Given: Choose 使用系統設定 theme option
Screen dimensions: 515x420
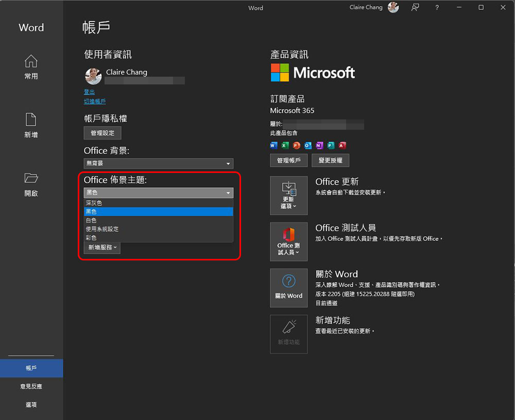Looking at the screenshot, I should (x=159, y=229).
